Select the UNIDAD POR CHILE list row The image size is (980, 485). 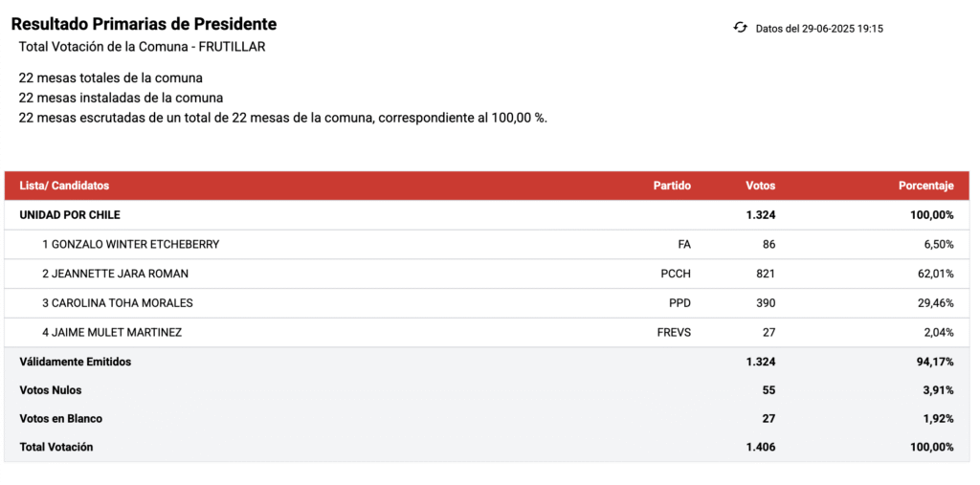pos(487,215)
